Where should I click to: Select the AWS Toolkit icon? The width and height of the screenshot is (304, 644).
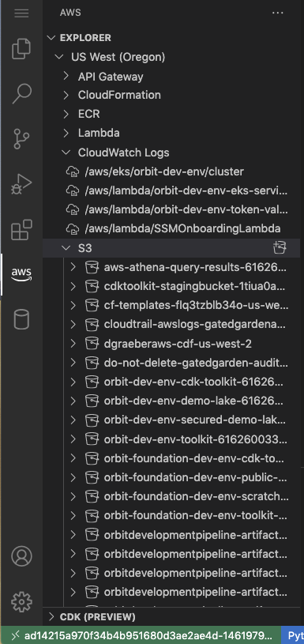click(x=21, y=274)
